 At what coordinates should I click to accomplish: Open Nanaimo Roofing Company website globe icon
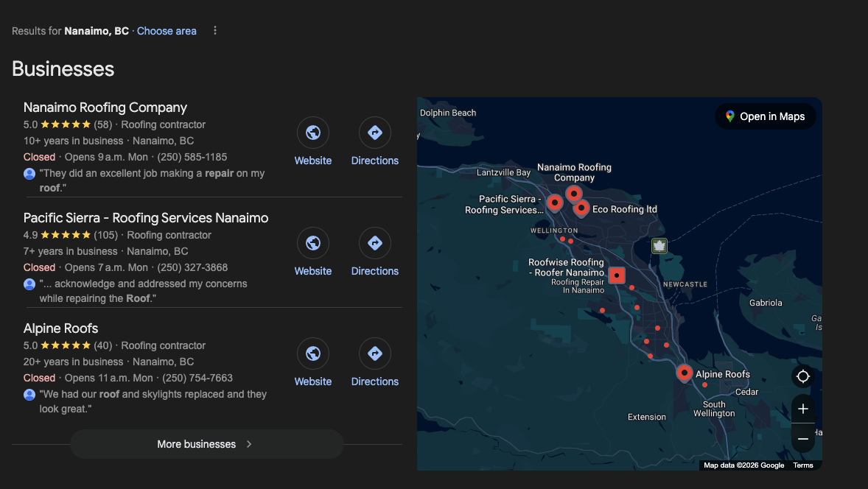pyautogui.click(x=312, y=133)
